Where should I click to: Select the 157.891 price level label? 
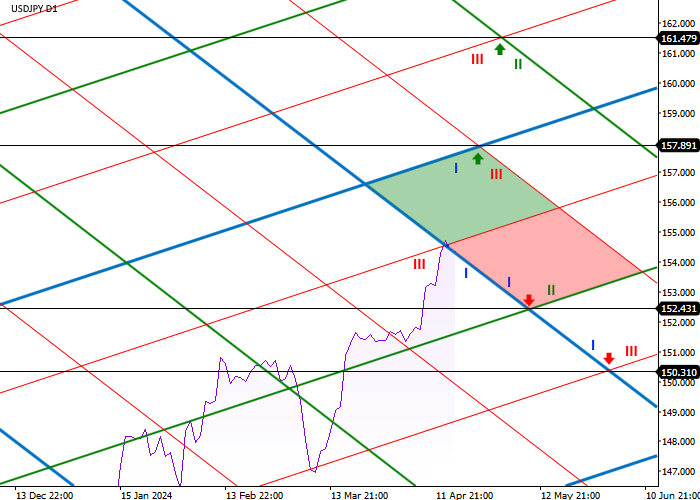click(678, 146)
